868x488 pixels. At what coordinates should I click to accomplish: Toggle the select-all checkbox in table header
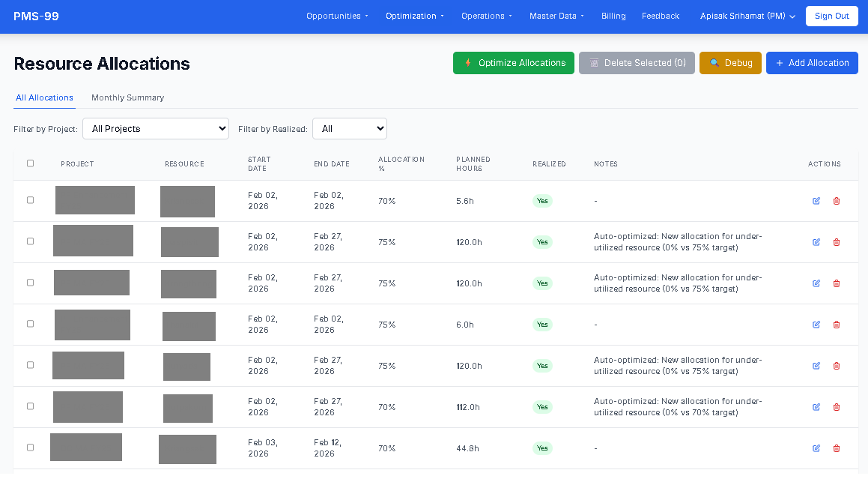tap(31, 163)
